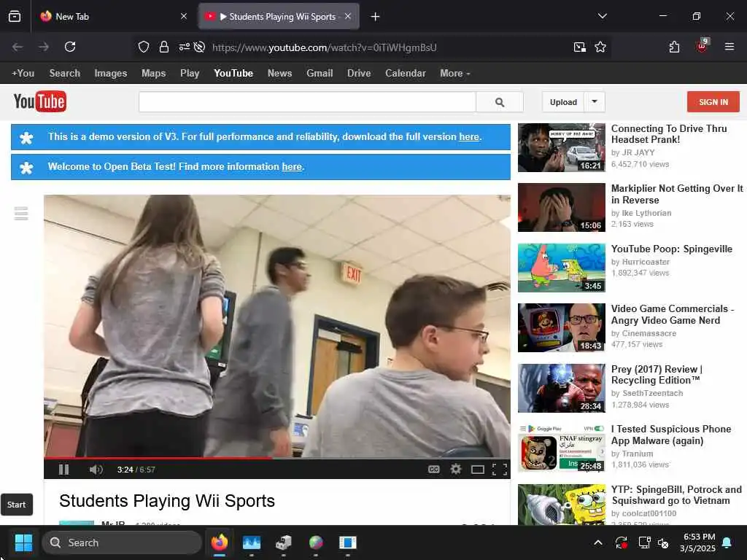Open +You in the Google bar

(x=23, y=74)
